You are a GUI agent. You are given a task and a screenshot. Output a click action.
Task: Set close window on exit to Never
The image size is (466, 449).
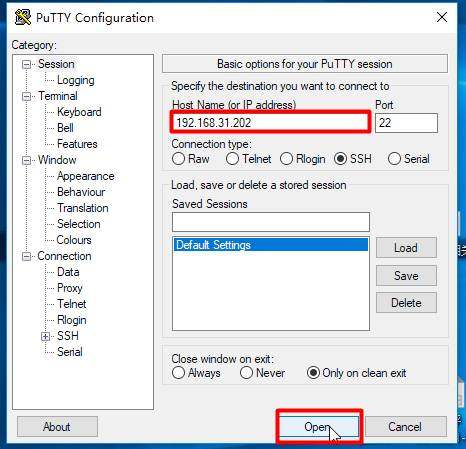(x=246, y=373)
